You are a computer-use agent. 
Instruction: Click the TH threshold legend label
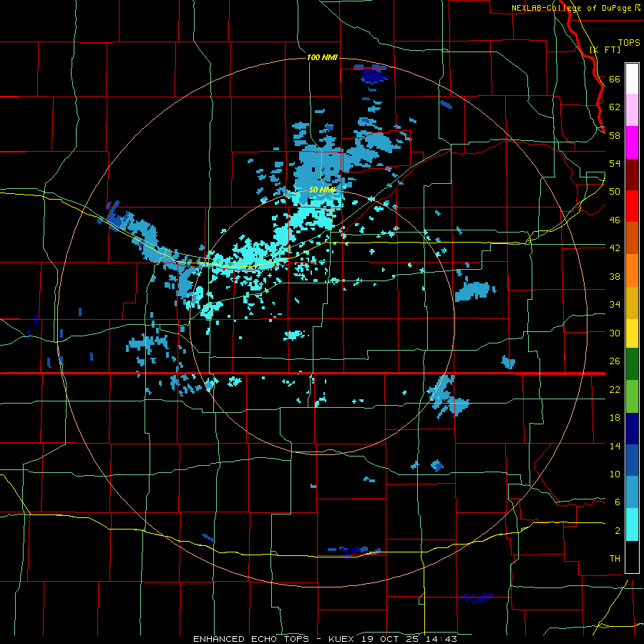click(615, 558)
